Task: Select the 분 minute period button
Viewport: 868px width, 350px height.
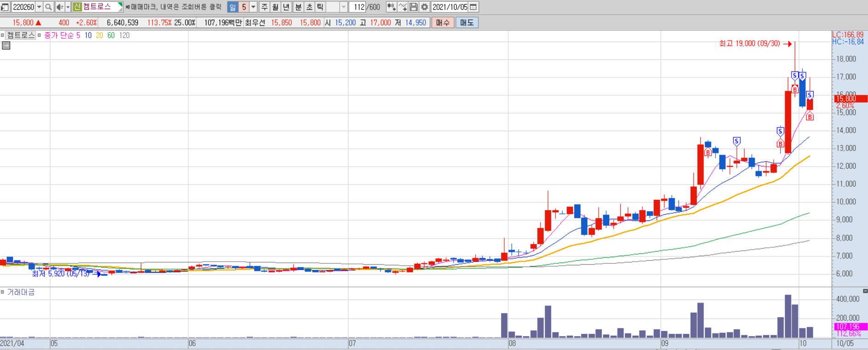Action: point(298,7)
